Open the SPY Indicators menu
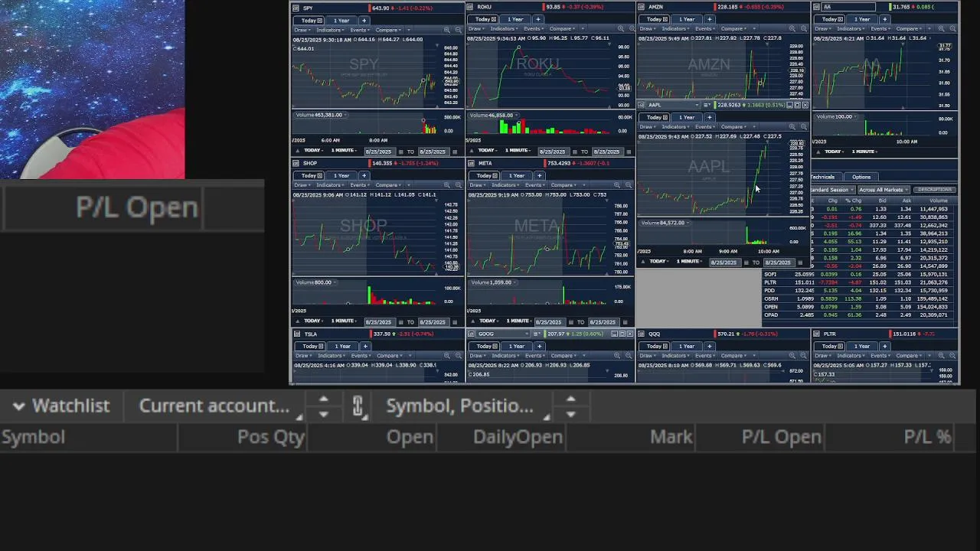Screen dimensions: 980x551 point(331,30)
